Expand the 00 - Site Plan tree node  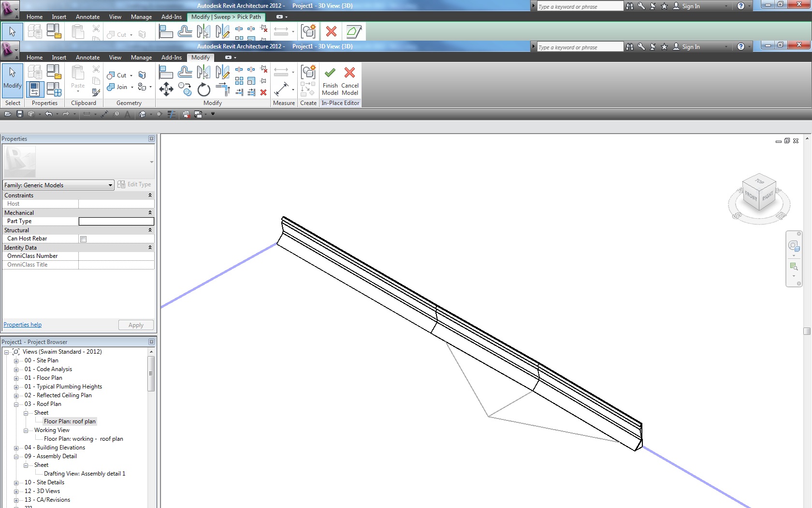pyautogui.click(x=16, y=361)
